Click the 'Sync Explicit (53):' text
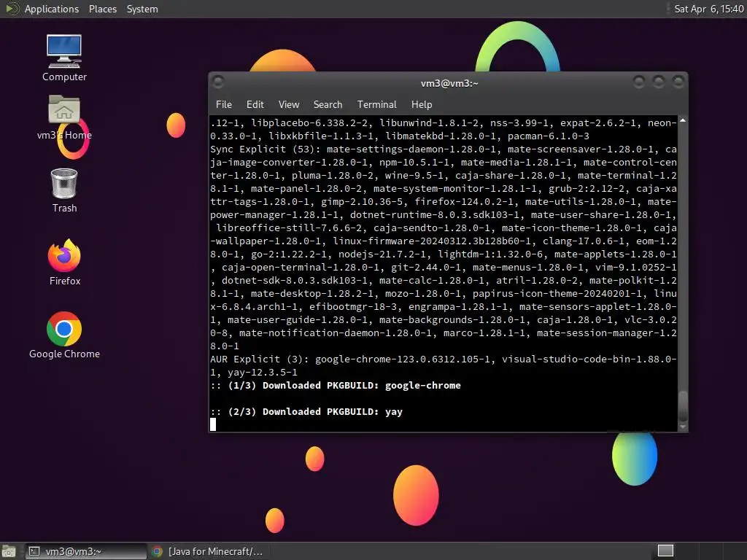The height and width of the screenshot is (560, 747). point(266,149)
